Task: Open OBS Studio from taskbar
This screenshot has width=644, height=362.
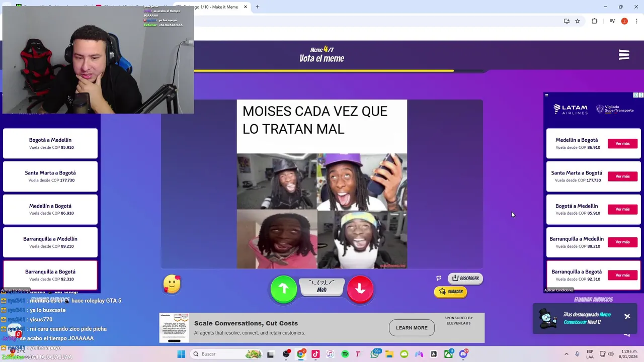Action: (286, 354)
